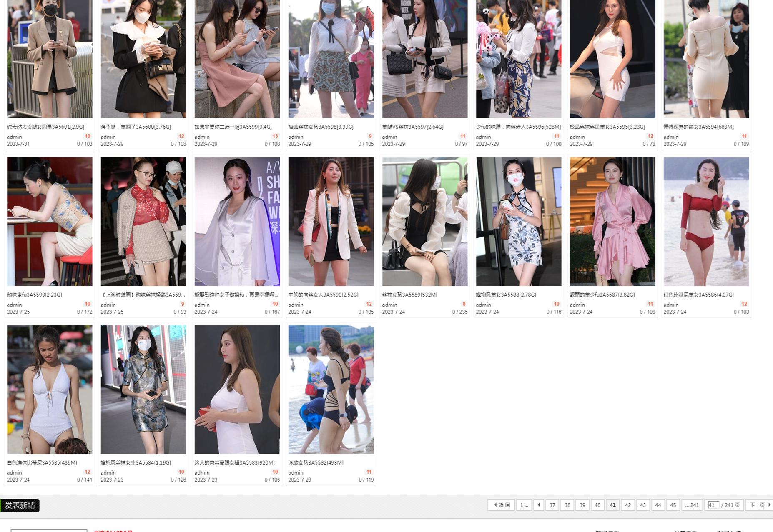
Task: Go to next page with 下一页
Action: coord(759,505)
